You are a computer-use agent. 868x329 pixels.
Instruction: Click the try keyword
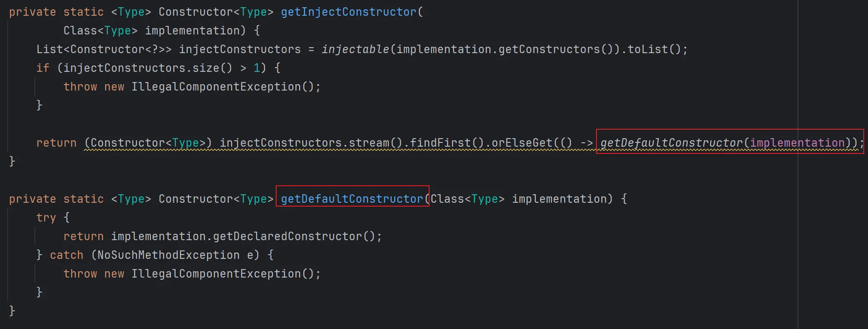click(46, 218)
